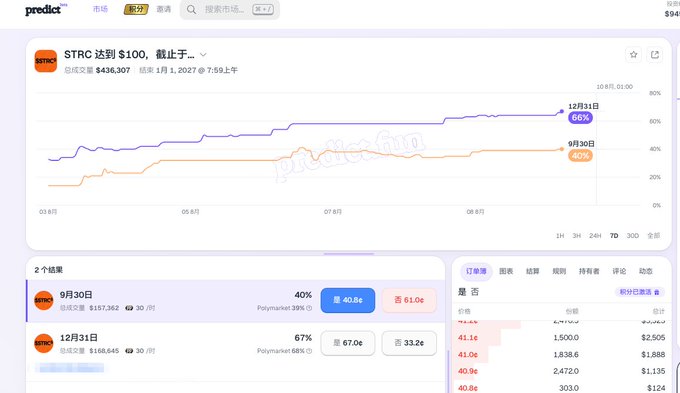Set chart range to 30D

point(633,236)
